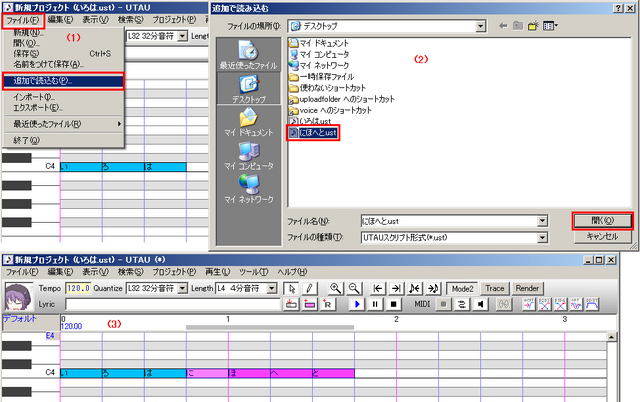640x402 pixels.
Task: Click the Lyric input field
Action: pyautogui.click(x=173, y=304)
